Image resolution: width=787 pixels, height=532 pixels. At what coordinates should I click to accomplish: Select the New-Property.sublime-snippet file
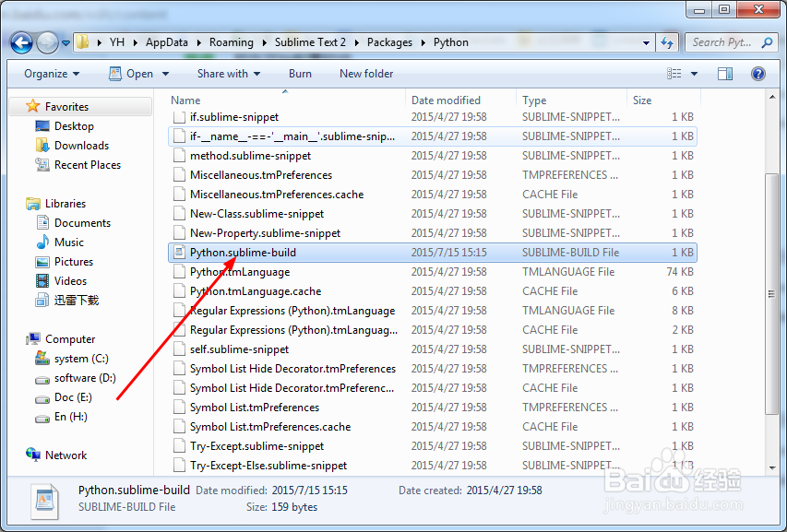(265, 233)
